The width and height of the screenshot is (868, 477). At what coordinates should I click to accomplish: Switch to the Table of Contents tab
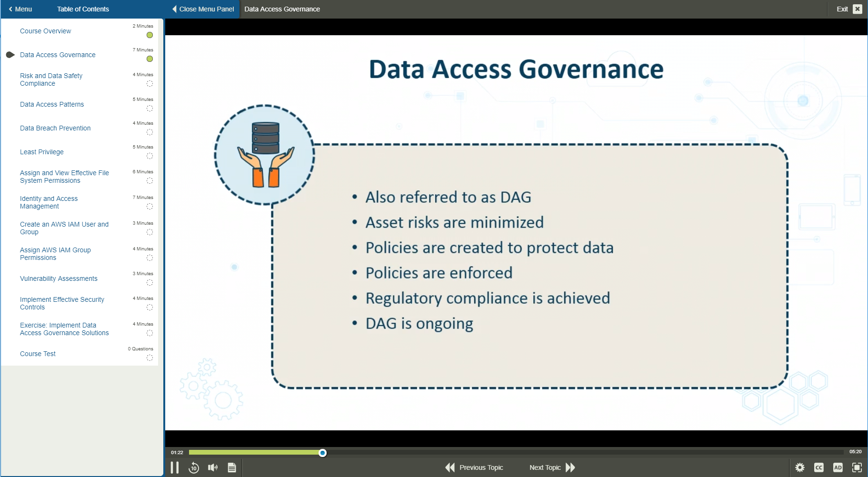point(82,9)
